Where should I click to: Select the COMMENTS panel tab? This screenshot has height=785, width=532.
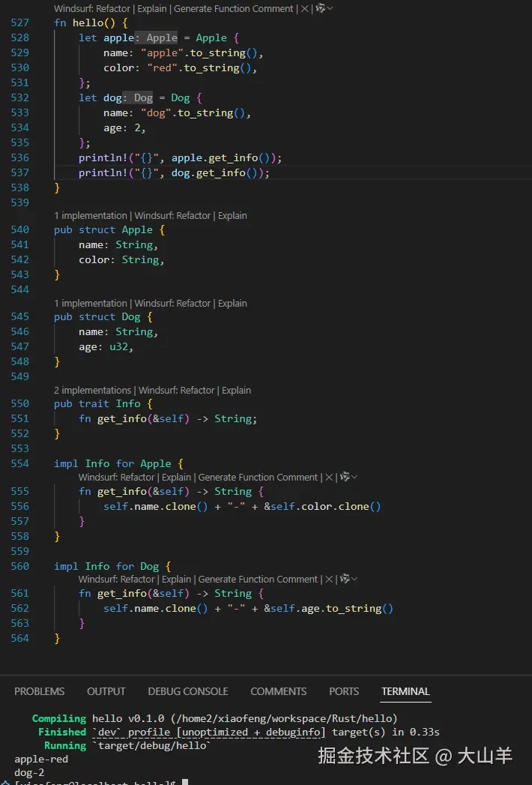pyautogui.click(x=278, y=691)
